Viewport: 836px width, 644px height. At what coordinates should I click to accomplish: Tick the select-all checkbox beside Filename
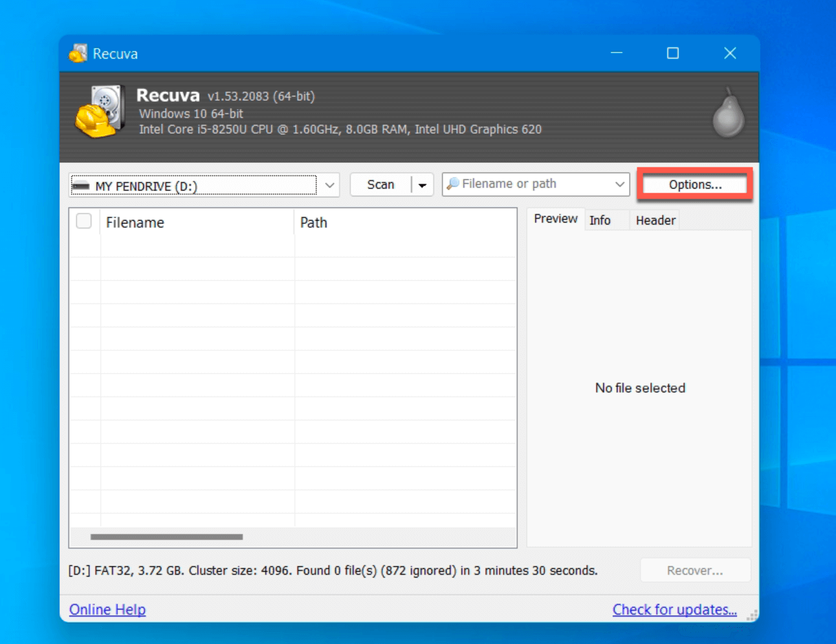84,221
